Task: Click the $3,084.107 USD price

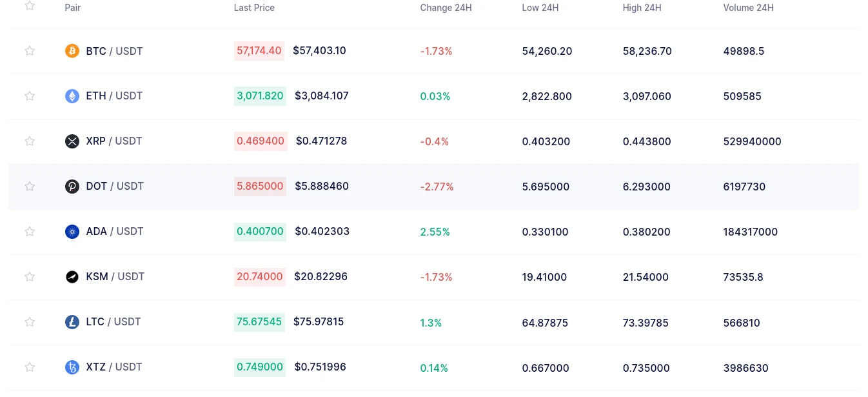Action: pos(322,96)
